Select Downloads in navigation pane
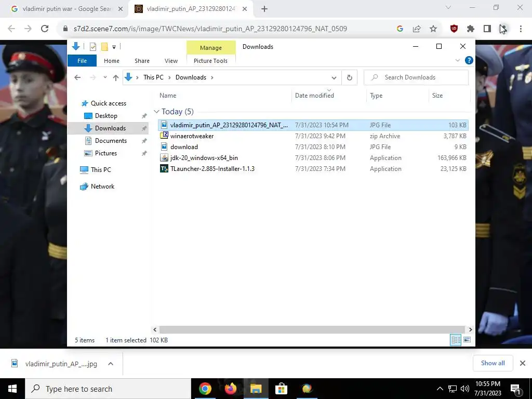This screenshot has width=532, height=399. [110, 128]
